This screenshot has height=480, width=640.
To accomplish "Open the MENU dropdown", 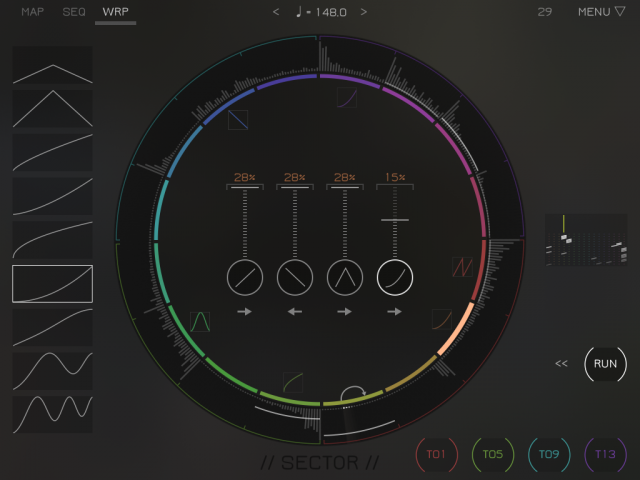I will [x=601, y=12].
